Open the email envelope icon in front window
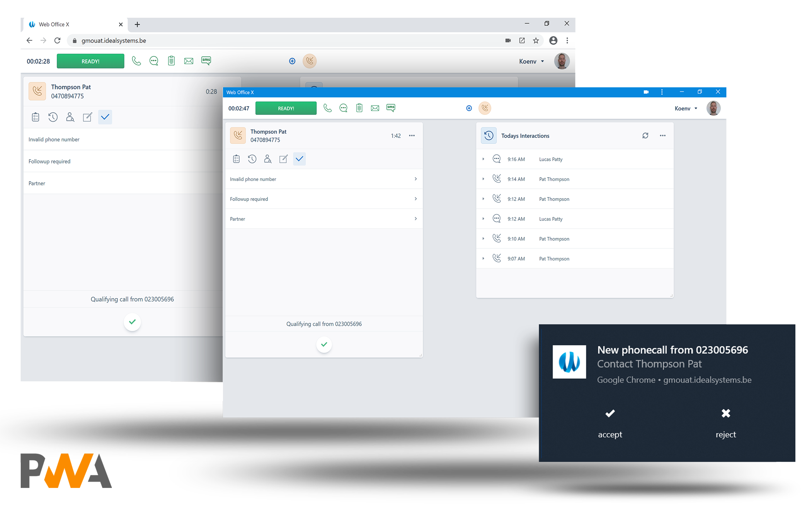Viewport: 812px width, 515px height. [x=375, y=108]
